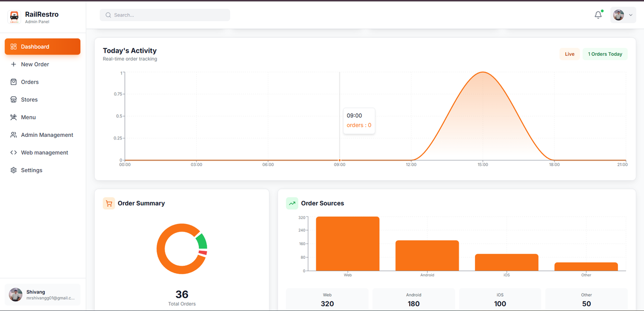The width and height of the screenshot is (644, 311).
Task: Click the RailRestro logo icon
Action: pos(15,17)
